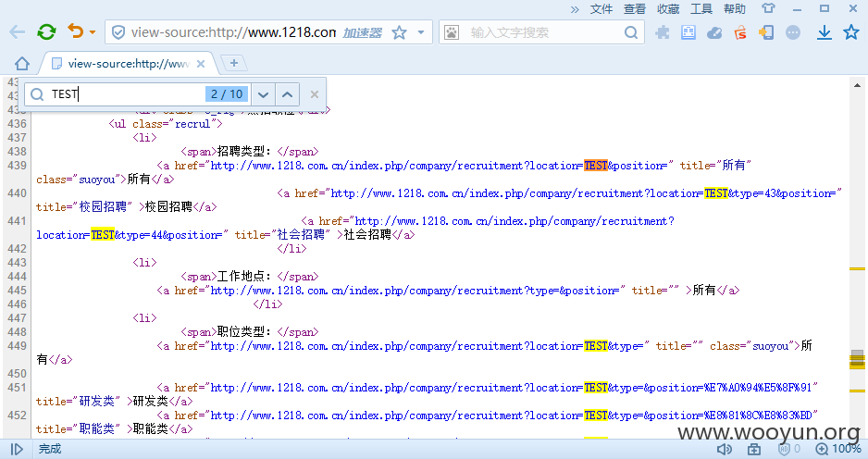The height and width of the screenshot is (459, 868).
Task: Click line number 444
Action: [18, 277]
